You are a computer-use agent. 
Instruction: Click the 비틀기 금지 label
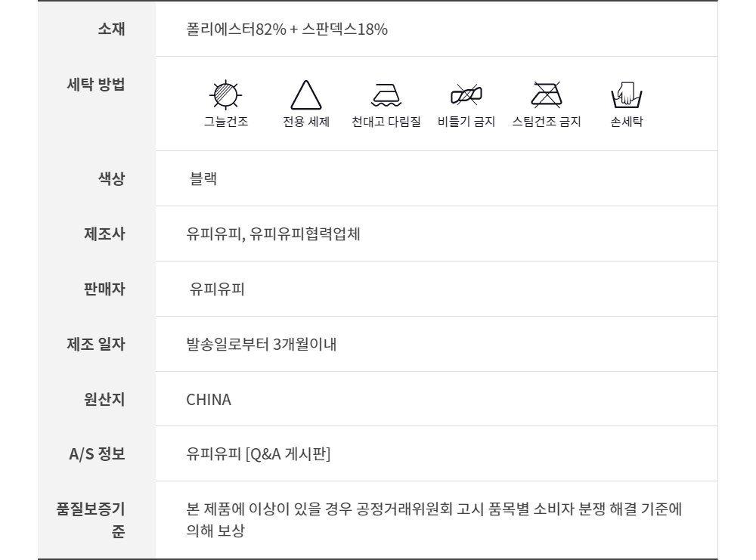466,122
